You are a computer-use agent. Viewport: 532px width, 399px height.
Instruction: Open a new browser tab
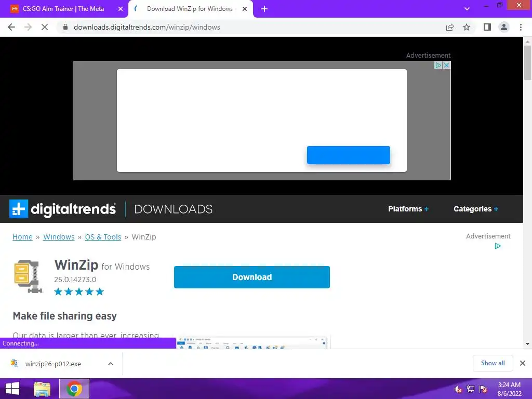(264, 9)
